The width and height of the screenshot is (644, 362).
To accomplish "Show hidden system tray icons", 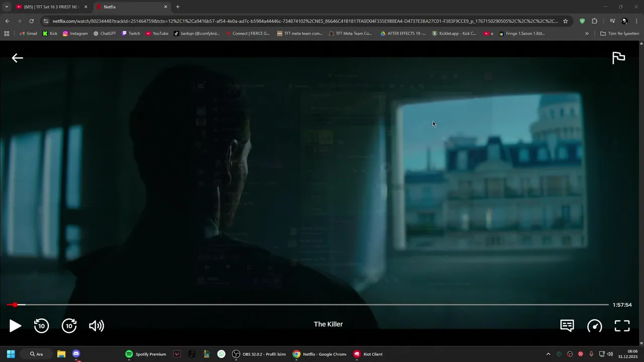I will pos(548,354).
